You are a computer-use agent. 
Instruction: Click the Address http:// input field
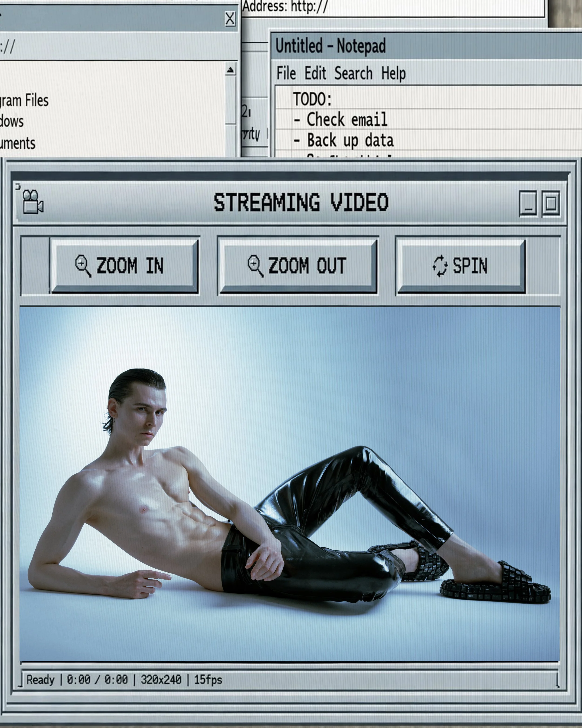(x=393, y=7)
